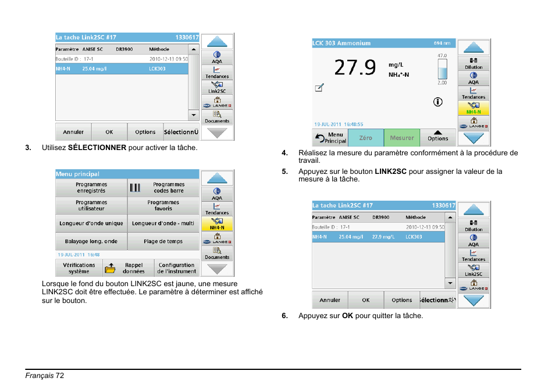This screenshot has width=555, height=392.
Task: Open LANGE icon in step 3 task screen
Action: point(217,102)
